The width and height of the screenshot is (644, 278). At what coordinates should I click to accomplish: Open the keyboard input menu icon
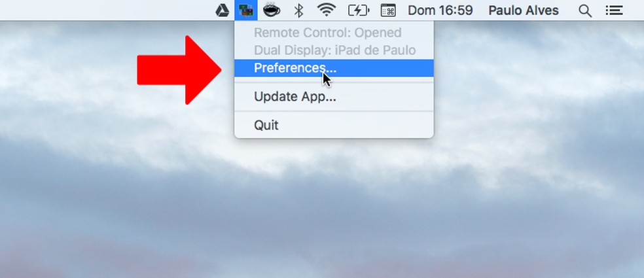tap(388, 10)
